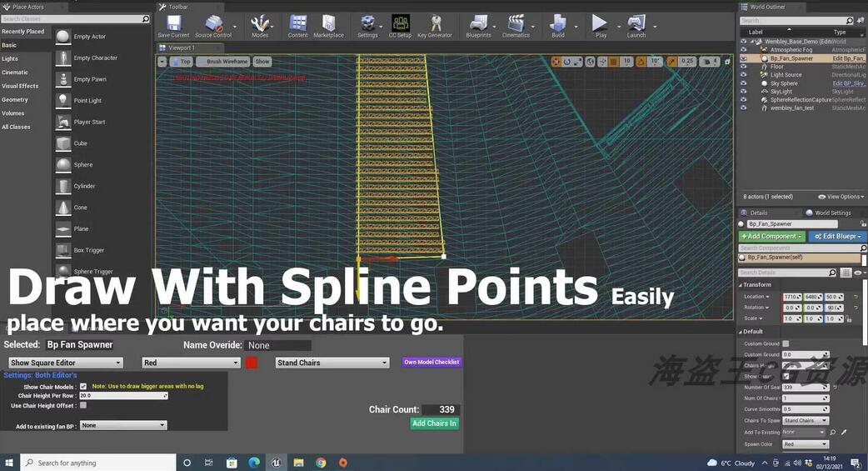Select Bp_Fan_Spawner in the World Outliner
This screenshot has height=471, width=868.
pyautogui.click(x=791, y=58)
